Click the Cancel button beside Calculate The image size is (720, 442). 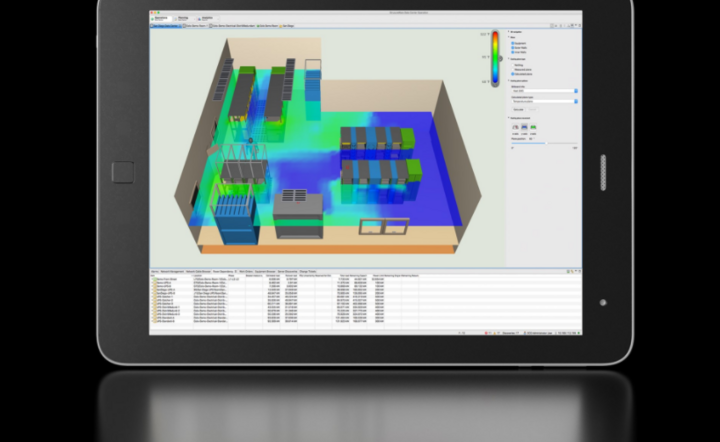(532, 110)
